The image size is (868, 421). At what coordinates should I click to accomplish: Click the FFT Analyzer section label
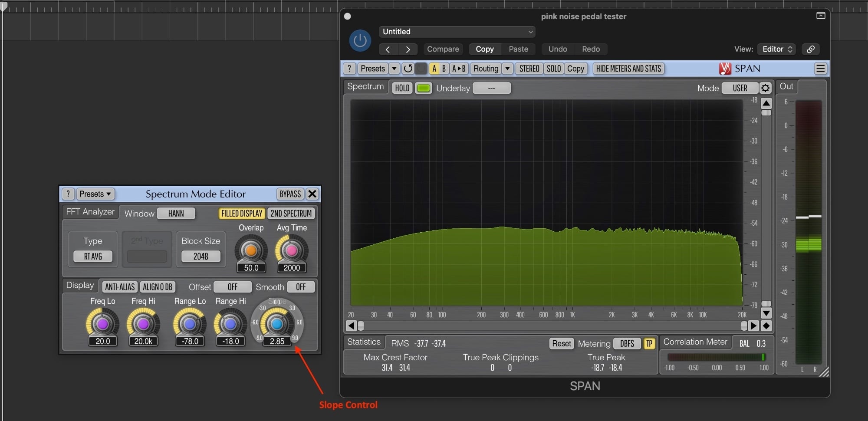click(90, 212)
